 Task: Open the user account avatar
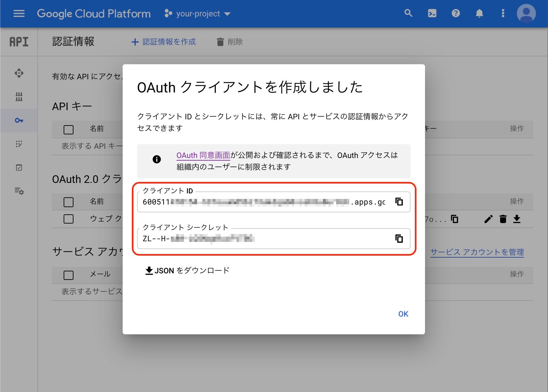click(x=526, y=13)
